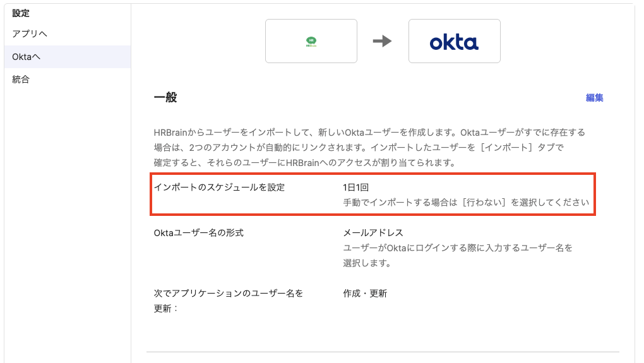Click the HRBrain import description paragraph

point(369,148)
